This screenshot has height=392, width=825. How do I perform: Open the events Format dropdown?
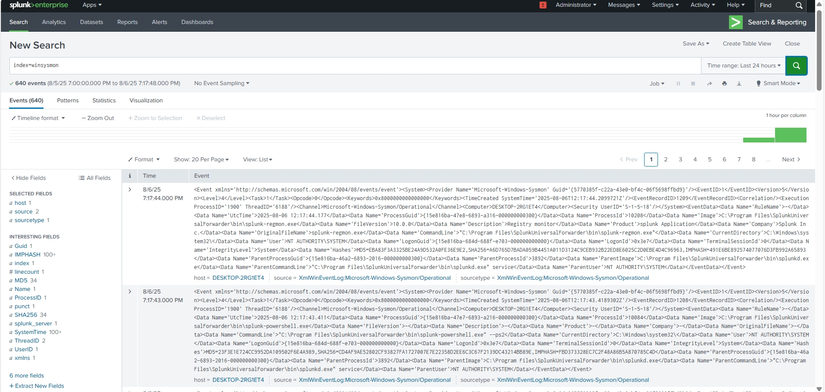point(143,159)
